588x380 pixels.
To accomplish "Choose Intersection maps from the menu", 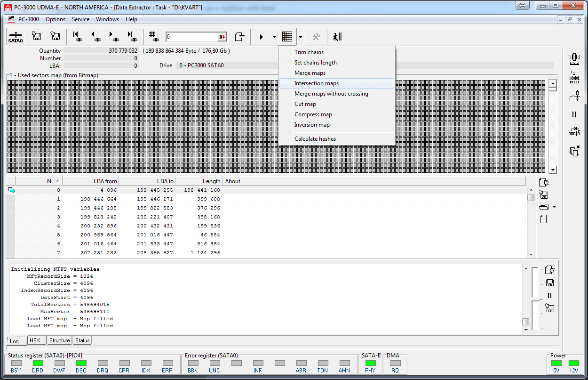I will 337,83.
